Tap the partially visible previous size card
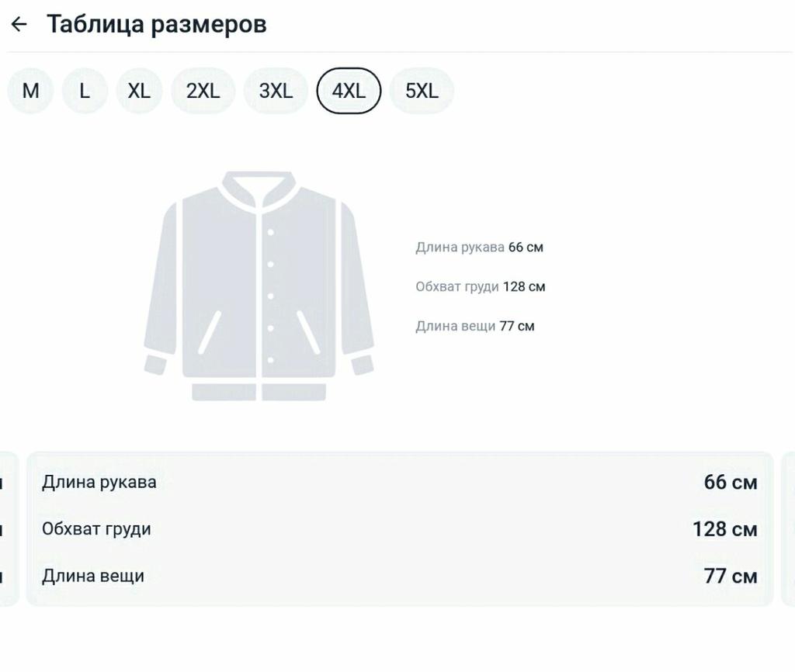Viewport: 795px width, 672px height. pos(8,528)
